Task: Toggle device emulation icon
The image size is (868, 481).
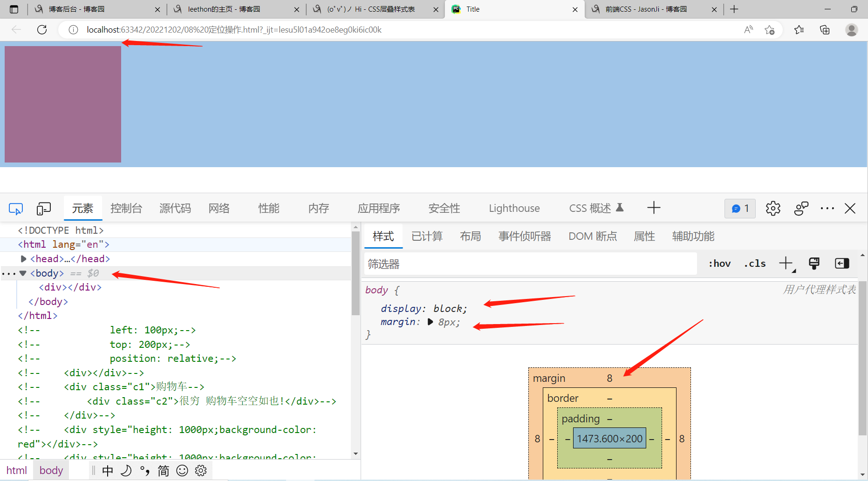Action: (x=43, y=209)
